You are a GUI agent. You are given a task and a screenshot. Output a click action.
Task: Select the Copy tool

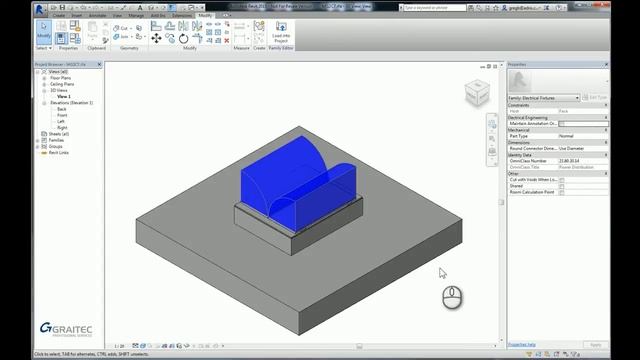[x=170, y=39]
